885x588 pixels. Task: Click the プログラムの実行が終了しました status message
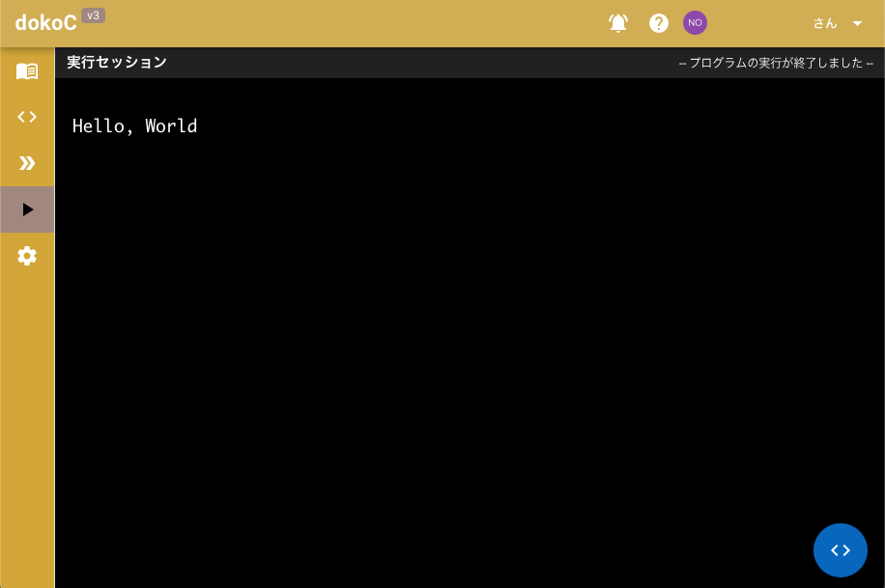click(776, 63)
